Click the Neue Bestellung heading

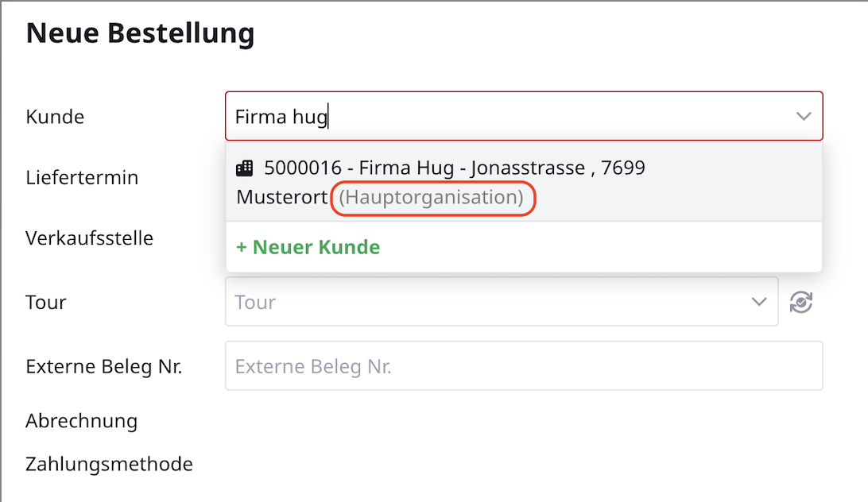(141, 33)
